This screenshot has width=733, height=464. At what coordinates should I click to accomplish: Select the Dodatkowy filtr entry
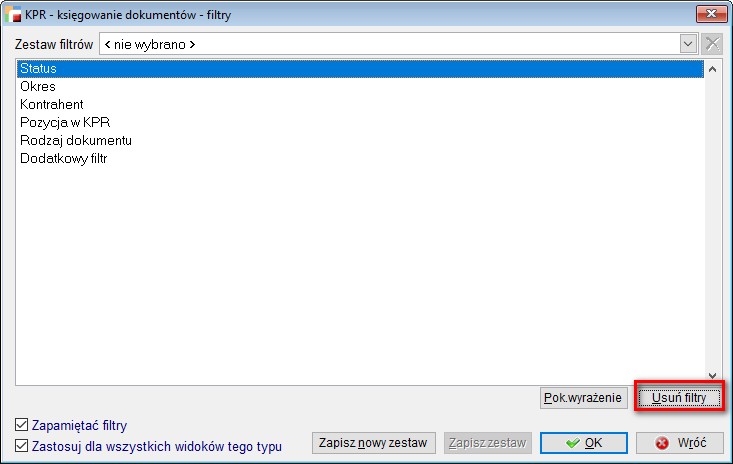[63, 159]
